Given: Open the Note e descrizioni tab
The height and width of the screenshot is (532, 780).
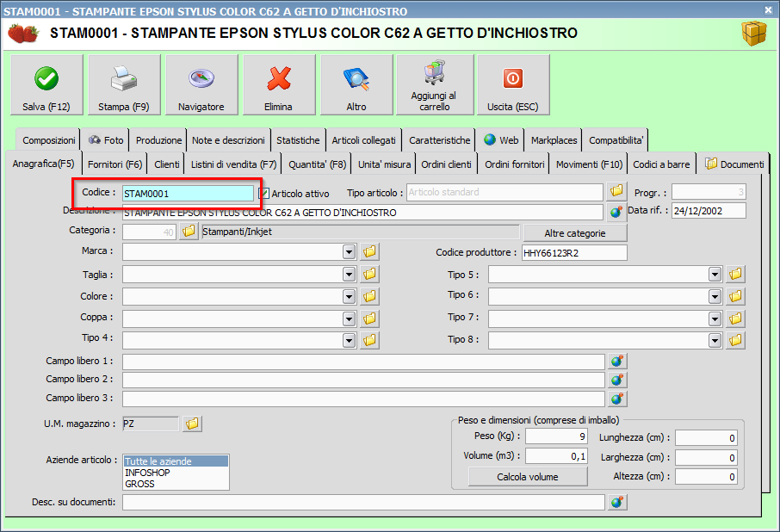Looking at the screenshot, I should point(228,140).
